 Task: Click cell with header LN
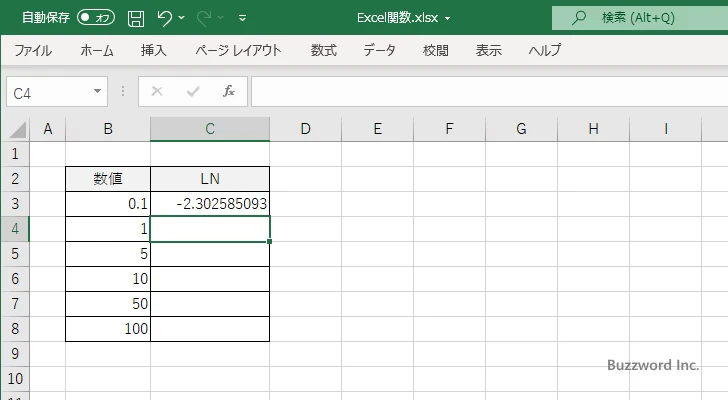(x=210, y=179)
